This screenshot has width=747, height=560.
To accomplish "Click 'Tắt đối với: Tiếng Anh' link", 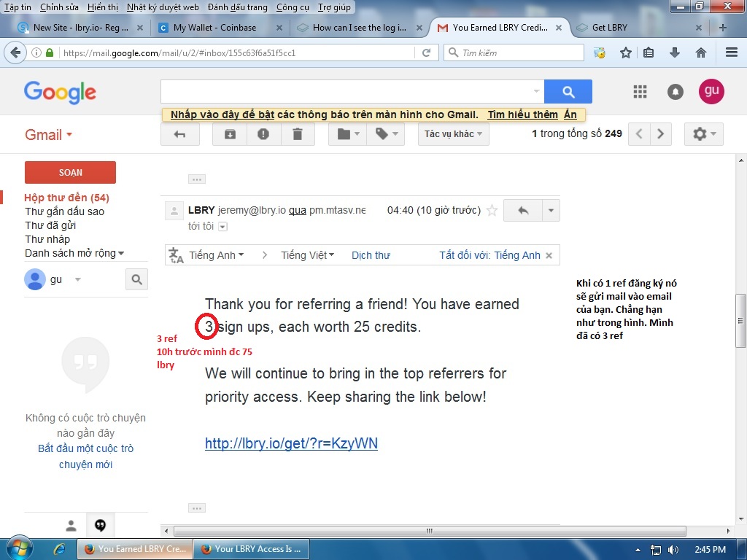I will coord(489,255).
